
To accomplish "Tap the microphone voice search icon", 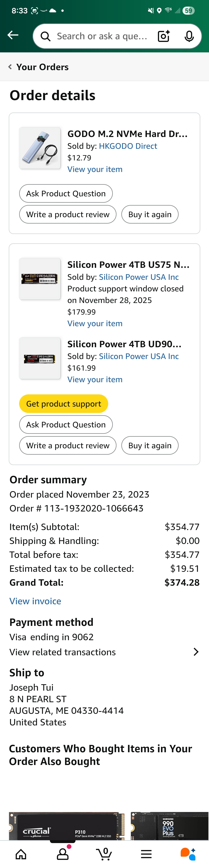I will click(x=189, y=36).
